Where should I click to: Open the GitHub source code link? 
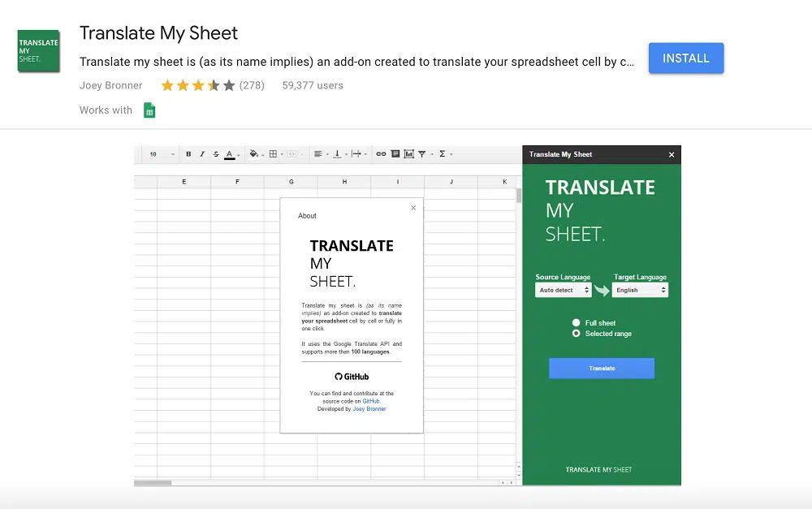point(371,401)
